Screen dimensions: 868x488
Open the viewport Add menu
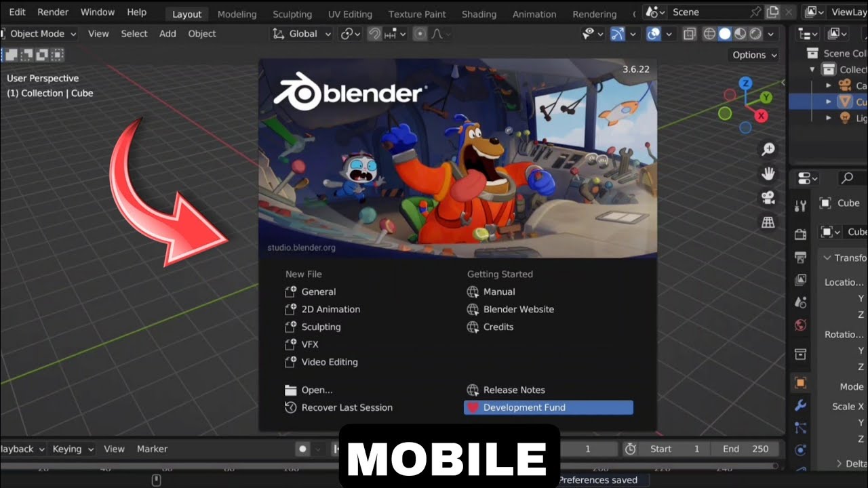pyautogui.click(x=167, y=34)
